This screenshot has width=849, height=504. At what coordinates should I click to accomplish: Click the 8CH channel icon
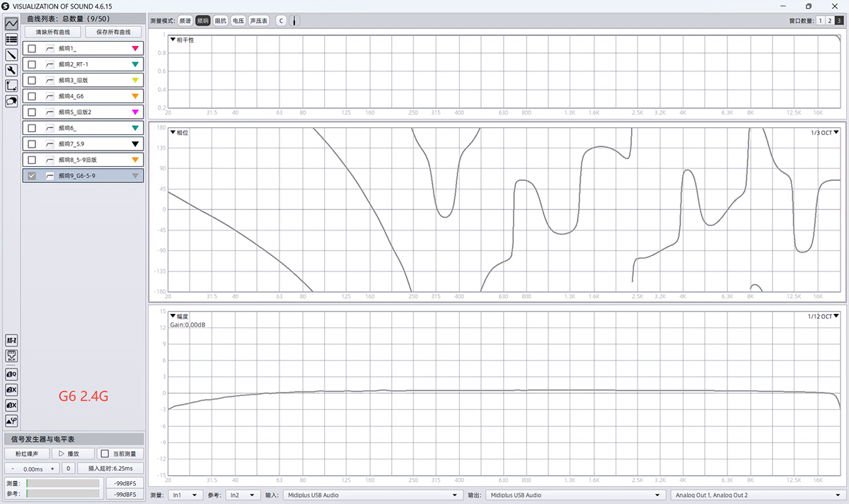pyautogui.click(x=11, y=356)
